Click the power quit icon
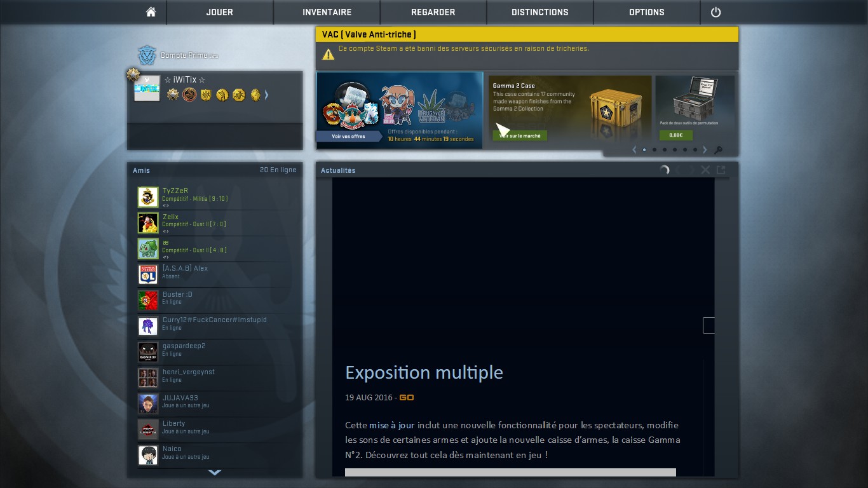Viewport: 868px width, 488px height. click(x=715, y=12)
